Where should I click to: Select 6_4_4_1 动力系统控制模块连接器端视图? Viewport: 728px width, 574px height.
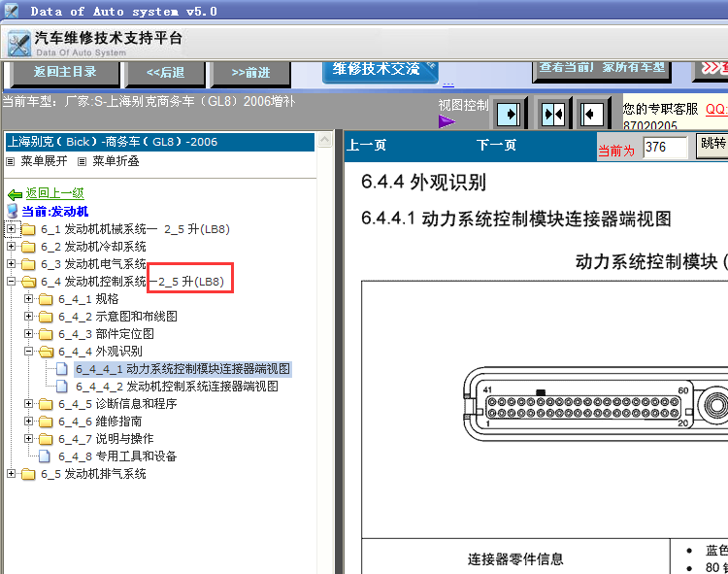[182, 369]
